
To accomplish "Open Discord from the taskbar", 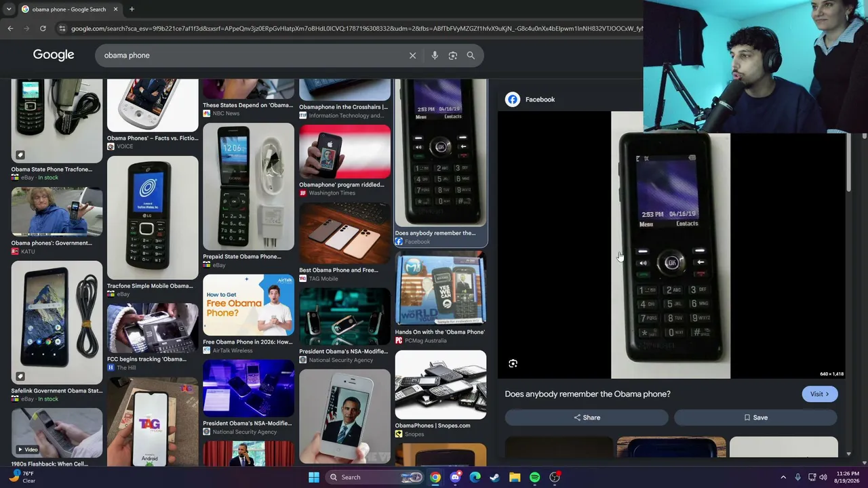I will click(x=456, y=477).
